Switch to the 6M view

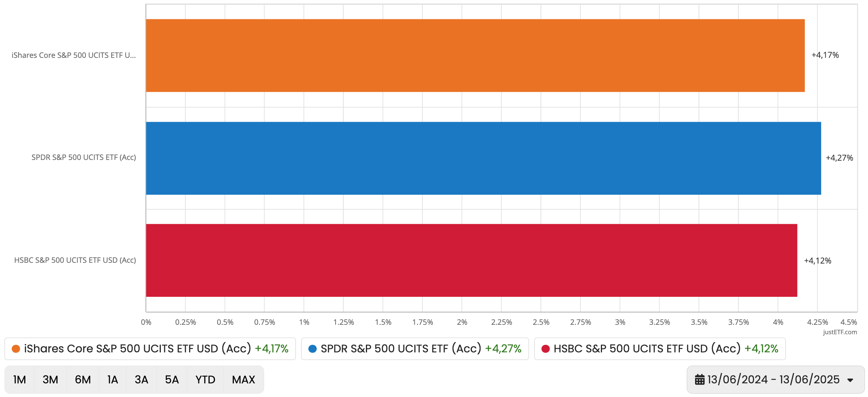pos(82,379)
